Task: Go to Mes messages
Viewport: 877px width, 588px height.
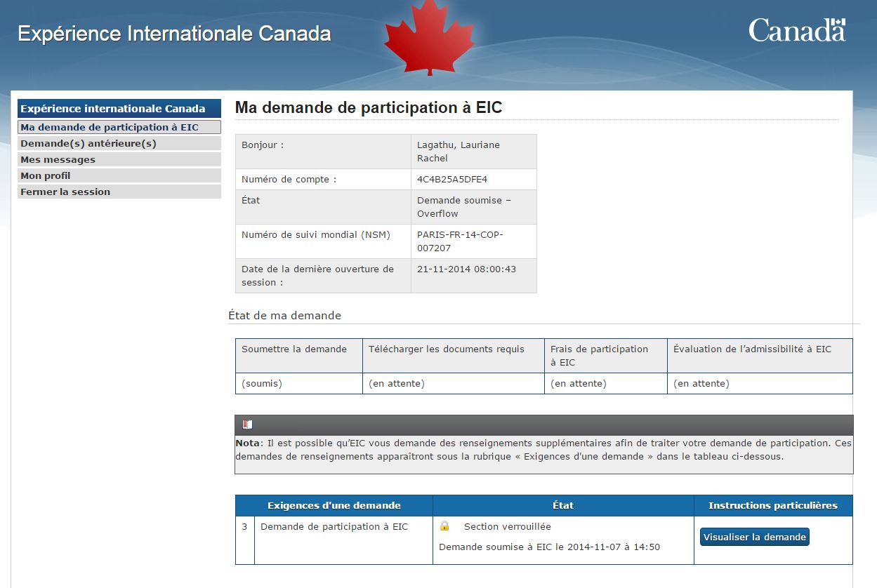Action: point(119,159)
